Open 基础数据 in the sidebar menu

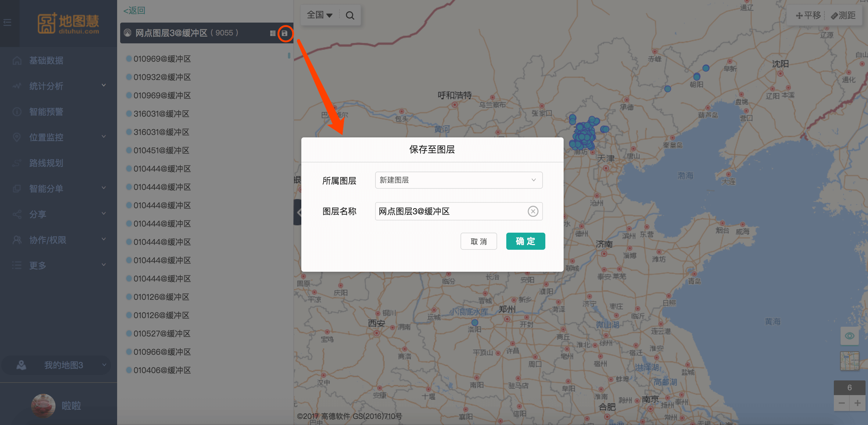[46, 60]
